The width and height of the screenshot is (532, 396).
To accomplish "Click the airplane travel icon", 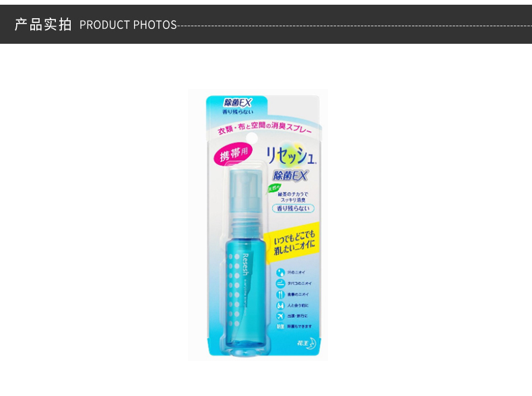I will 280,316.
